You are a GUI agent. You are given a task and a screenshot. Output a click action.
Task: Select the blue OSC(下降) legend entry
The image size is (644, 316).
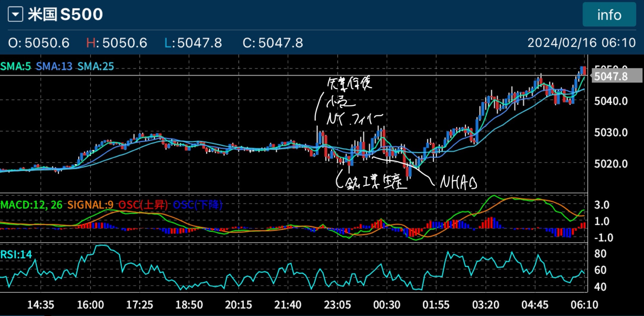point(198,205)
